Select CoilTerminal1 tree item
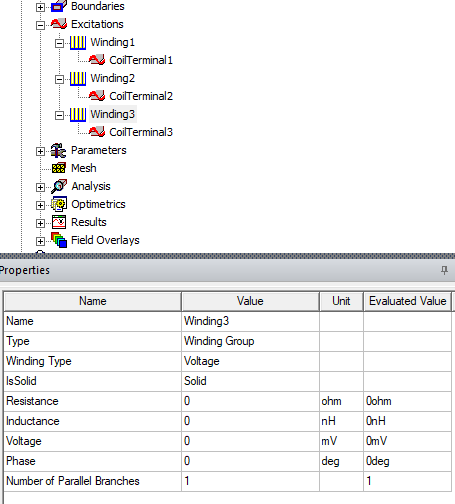 [x=141, y=60]
